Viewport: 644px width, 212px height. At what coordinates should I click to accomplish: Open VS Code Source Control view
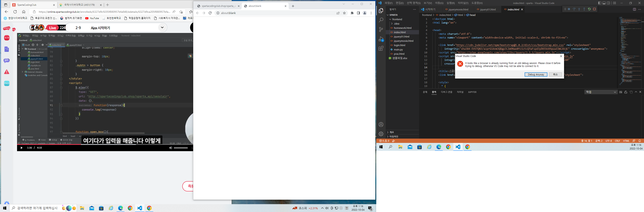[381, 29]
